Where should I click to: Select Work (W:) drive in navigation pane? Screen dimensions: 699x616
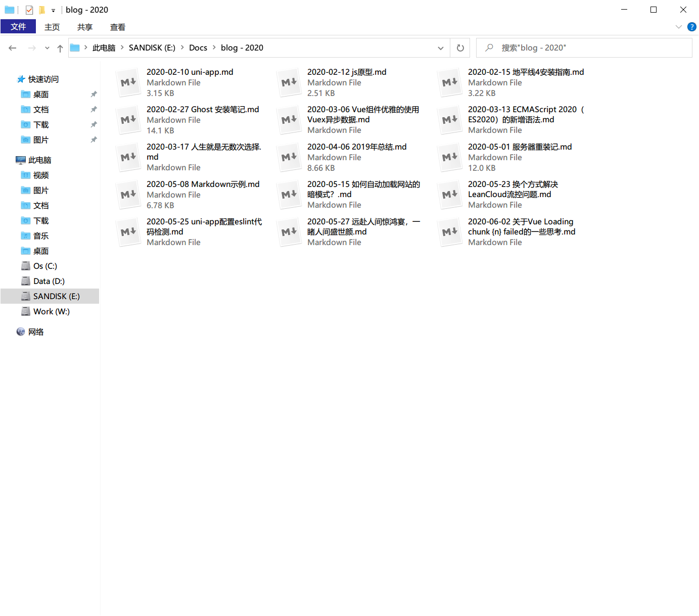tap(51, 311)
